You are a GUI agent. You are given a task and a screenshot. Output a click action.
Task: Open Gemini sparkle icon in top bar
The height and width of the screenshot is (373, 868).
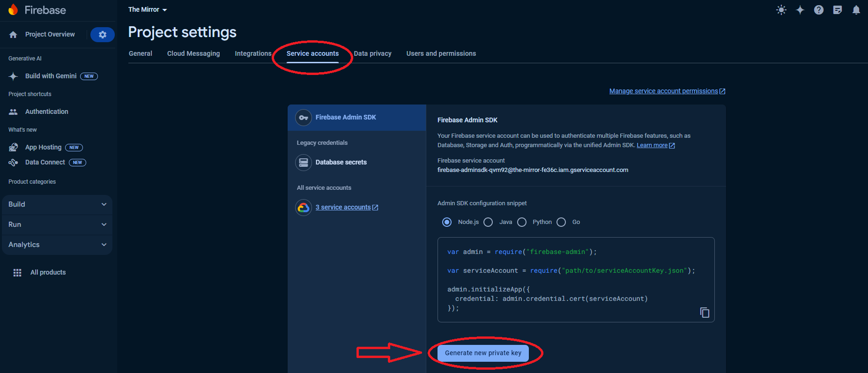point(800,10)
